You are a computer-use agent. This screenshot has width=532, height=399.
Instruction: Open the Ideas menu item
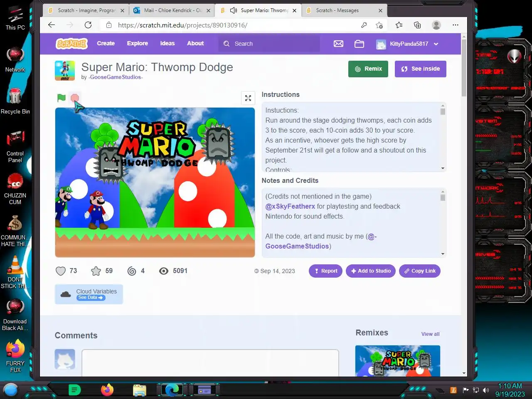[x=167, y=43]
